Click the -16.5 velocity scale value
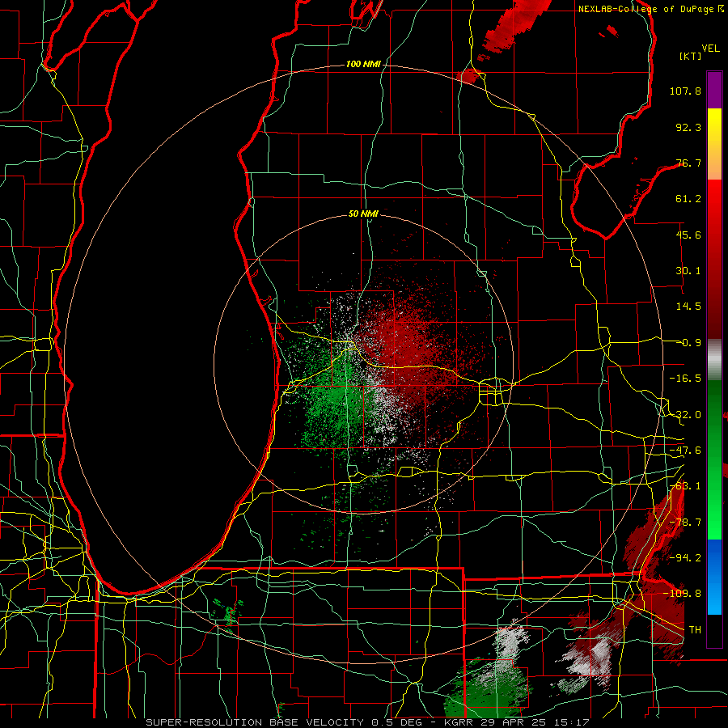This screenshot has height=728, width=728. [685, 379]
